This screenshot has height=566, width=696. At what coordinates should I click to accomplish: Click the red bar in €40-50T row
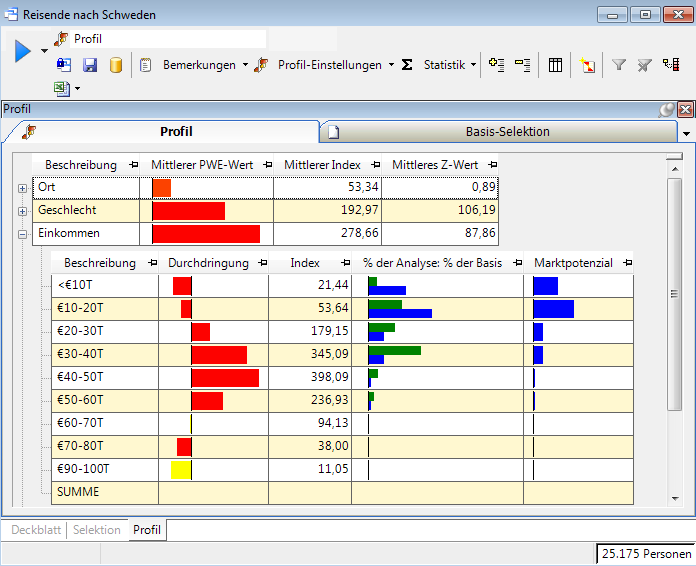[225, 377]
